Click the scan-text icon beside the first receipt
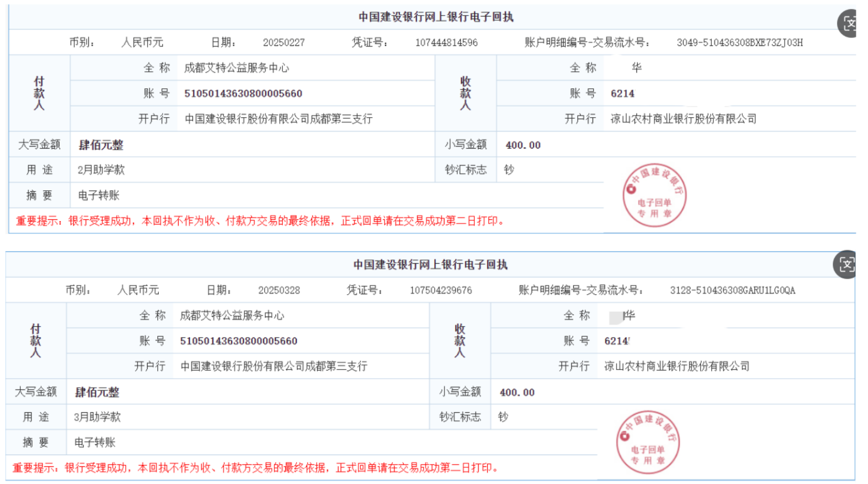868x484 pixels. (x=848, y=24)
